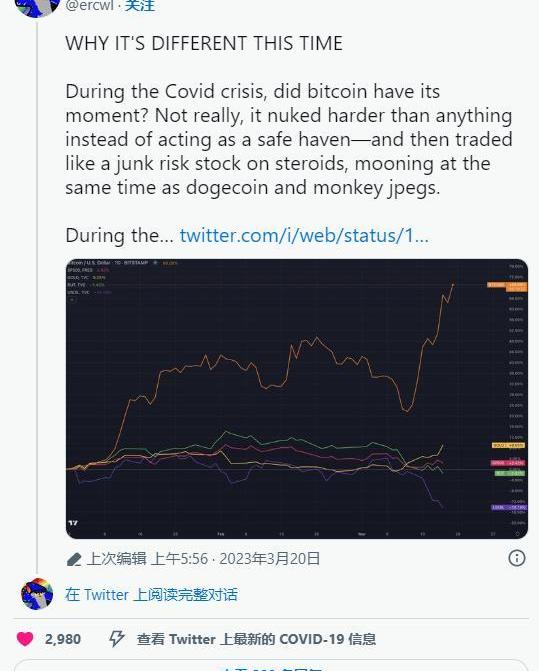Click the red heart like icon
Viewport: 539px width, 671px height.
click(25, 639)
